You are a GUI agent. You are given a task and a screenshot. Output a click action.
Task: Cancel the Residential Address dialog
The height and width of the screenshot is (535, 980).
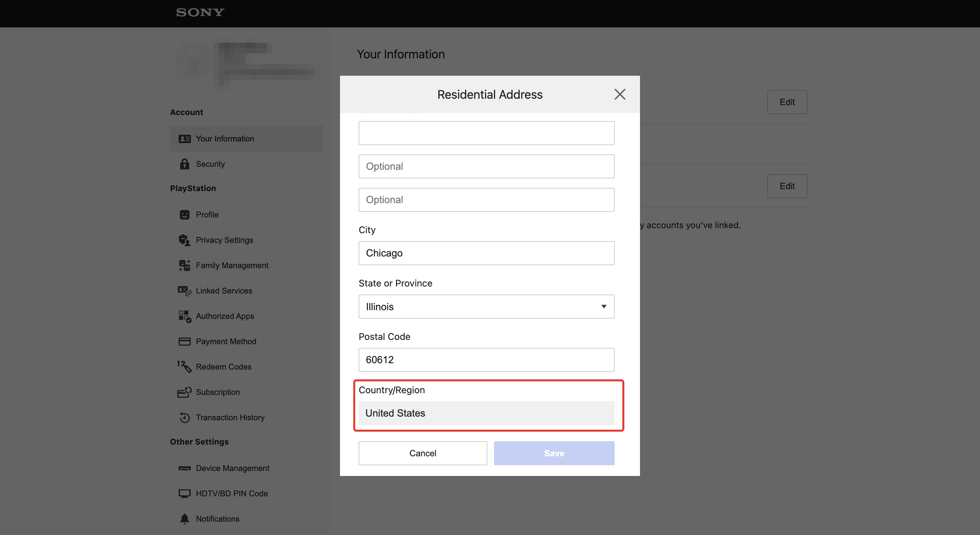(x=423, y=453)
